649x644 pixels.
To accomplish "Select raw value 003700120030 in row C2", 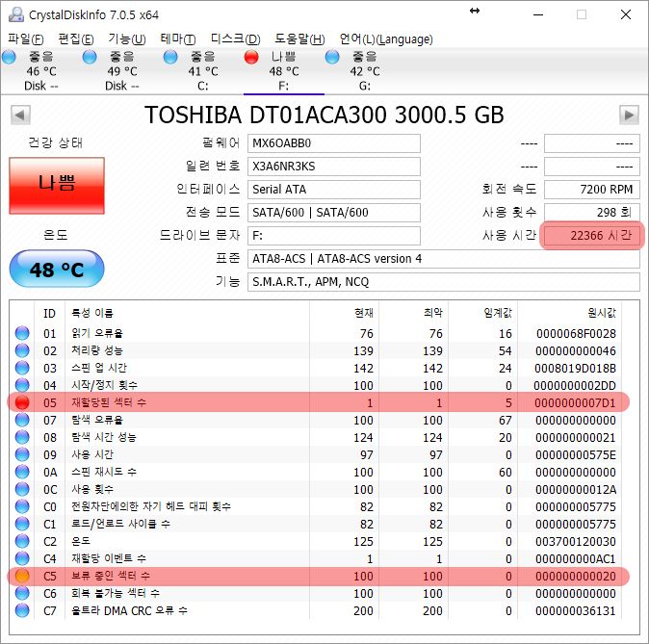I will tap(575, 542).
